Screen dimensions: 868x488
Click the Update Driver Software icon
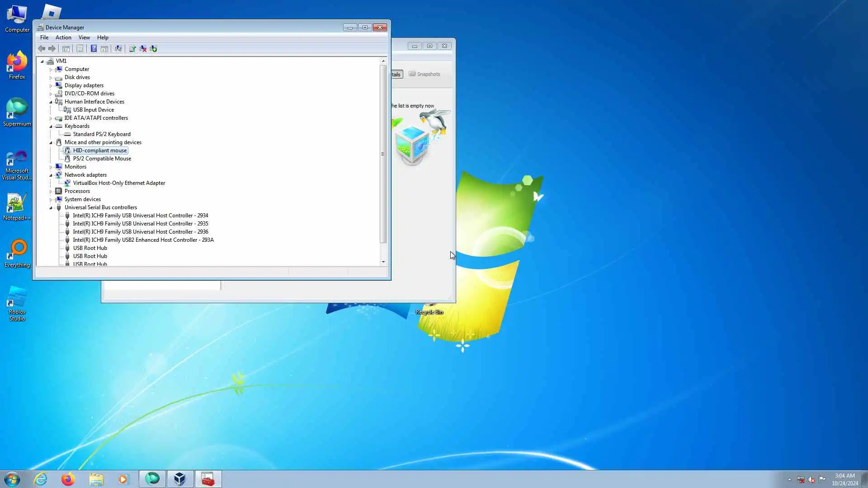point(132,49)
